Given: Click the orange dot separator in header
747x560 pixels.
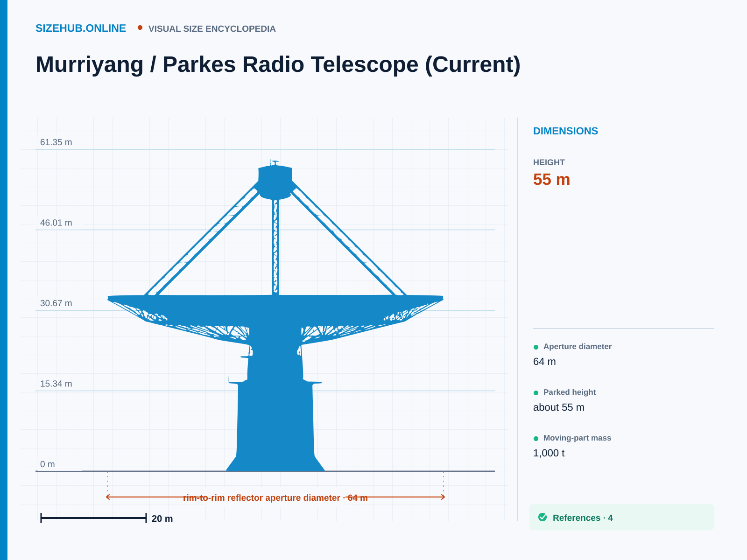Looking at the screenshot, I should pyautogui.click(x=140, y=28).
